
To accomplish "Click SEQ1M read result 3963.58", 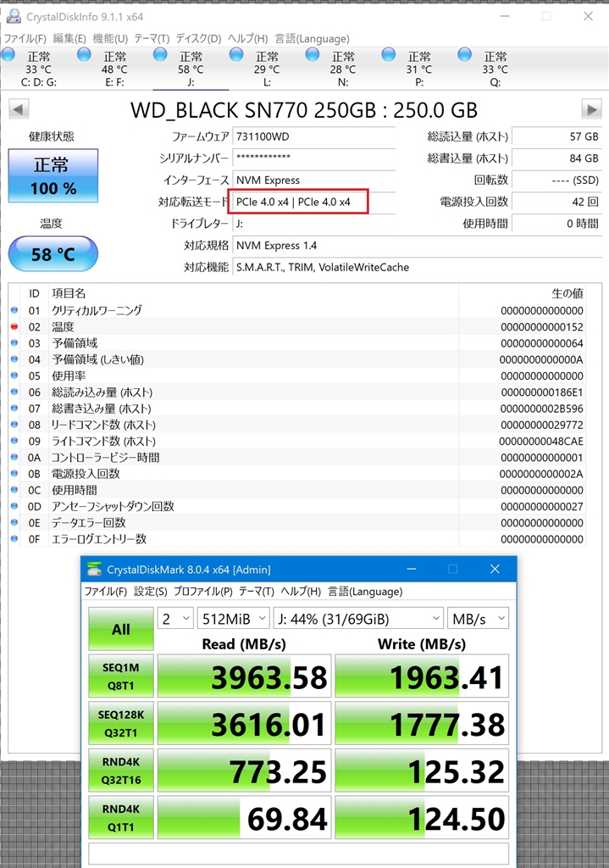I will [x=245, y=676].
